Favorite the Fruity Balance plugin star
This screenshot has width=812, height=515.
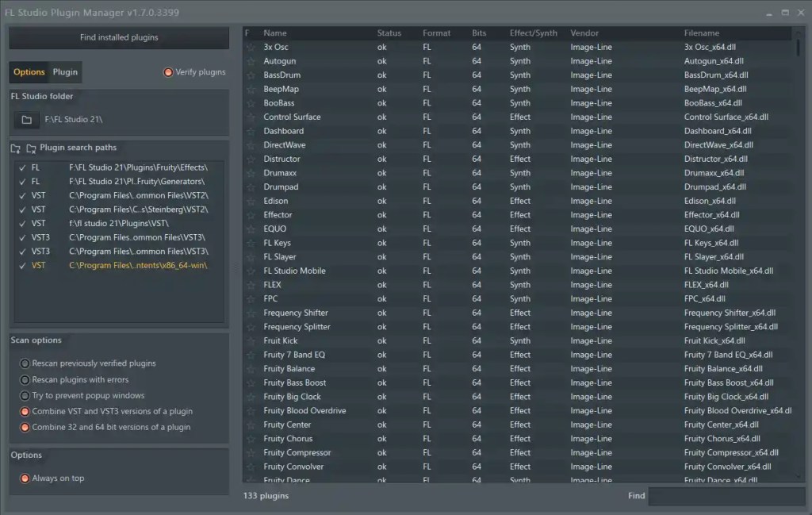point(251,369)
